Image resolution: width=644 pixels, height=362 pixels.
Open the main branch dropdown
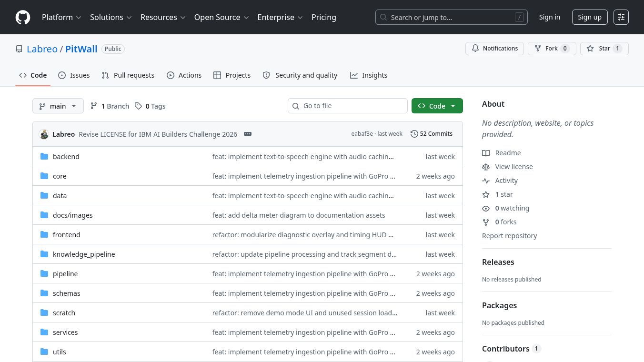point(58,106)
